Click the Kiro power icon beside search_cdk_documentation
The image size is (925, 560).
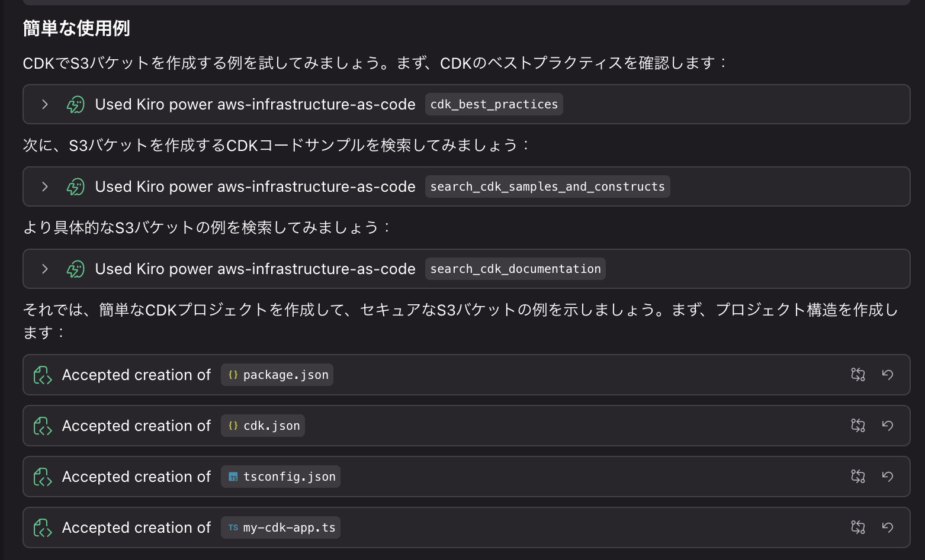(75, 269)
